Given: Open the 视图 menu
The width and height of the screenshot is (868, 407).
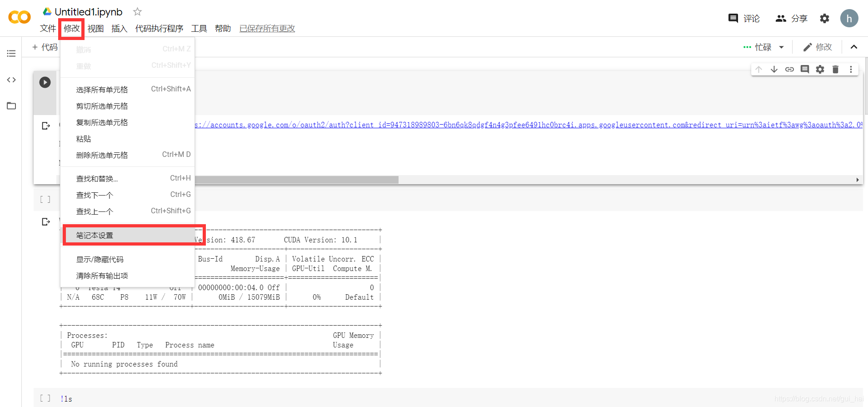Looking at the screenshot, I should pos(95,29).
